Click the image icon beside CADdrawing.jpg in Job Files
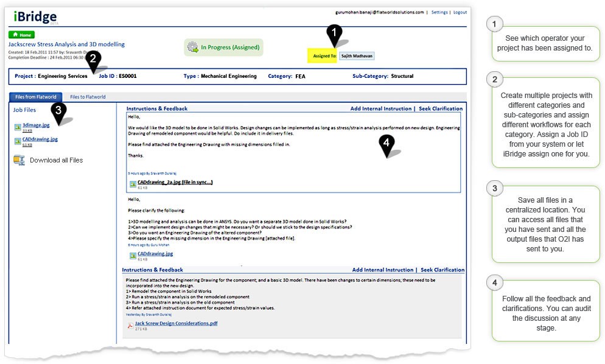The height and width of the screenshot is (364, 605). pos(17,141)
